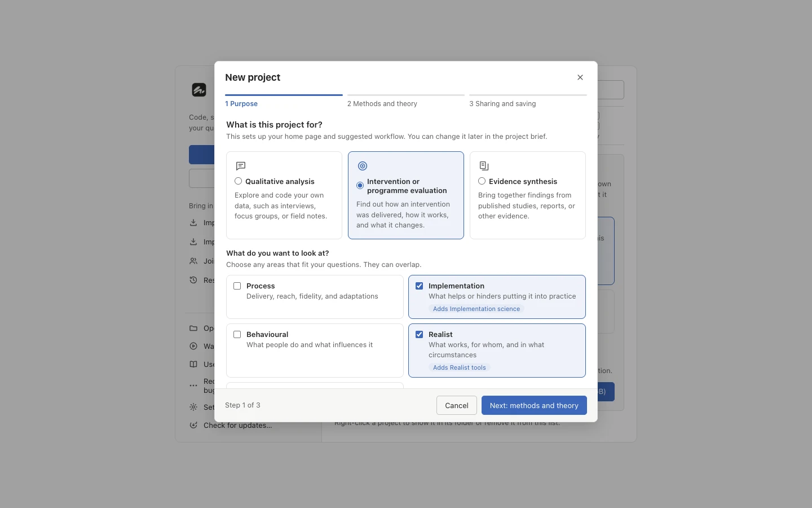The height and width of the screenshot is (508, 812).
Task: Click the user guide book icon in sidebar
Action: 193,365
